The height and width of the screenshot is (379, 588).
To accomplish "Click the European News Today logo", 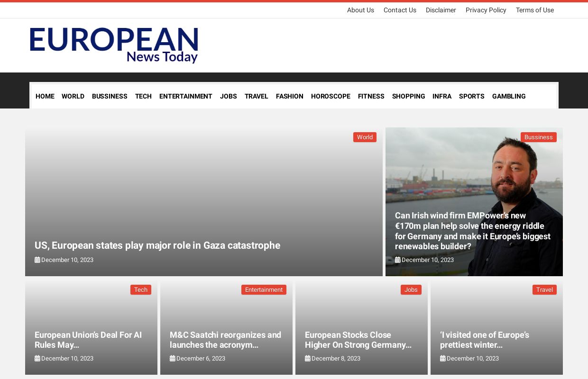I will coord(114,45).
